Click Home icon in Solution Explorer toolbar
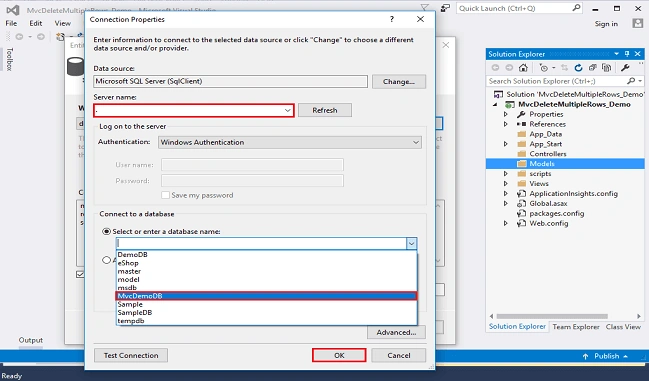 pyautogui.click(x=523, y=67)
